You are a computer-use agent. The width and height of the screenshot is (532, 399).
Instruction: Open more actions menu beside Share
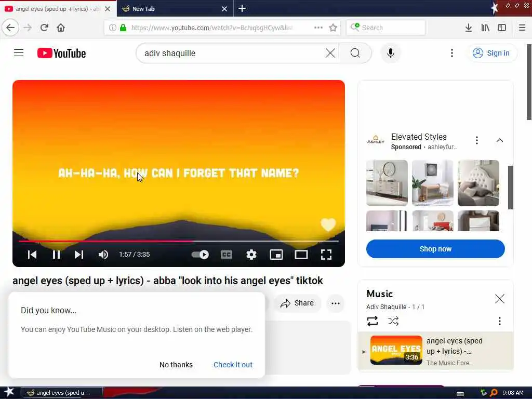336,303
